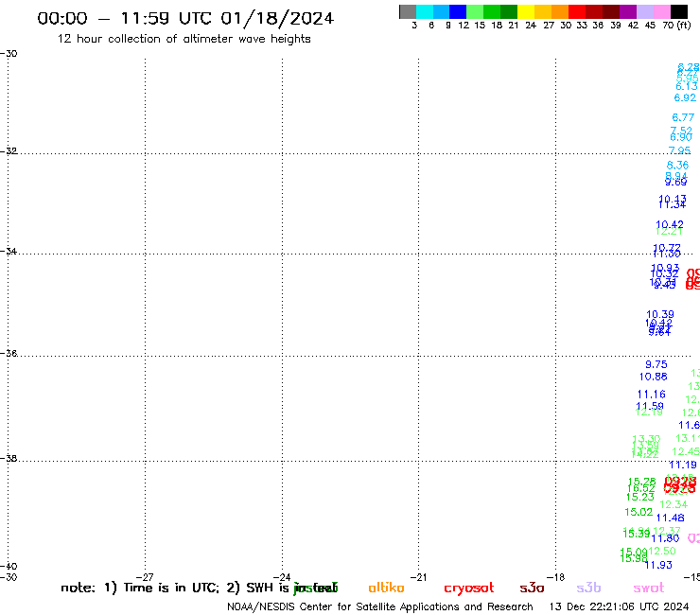Select the s3b satellite legend label

(588, 588)
